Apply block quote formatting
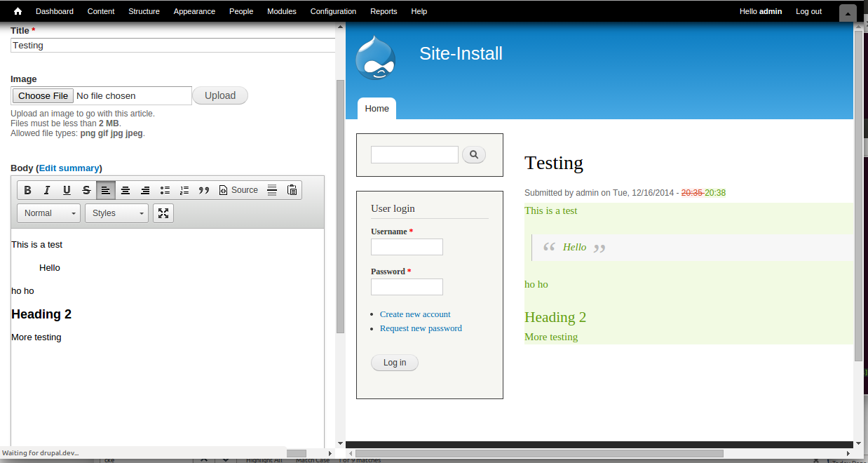 point(204,190)
